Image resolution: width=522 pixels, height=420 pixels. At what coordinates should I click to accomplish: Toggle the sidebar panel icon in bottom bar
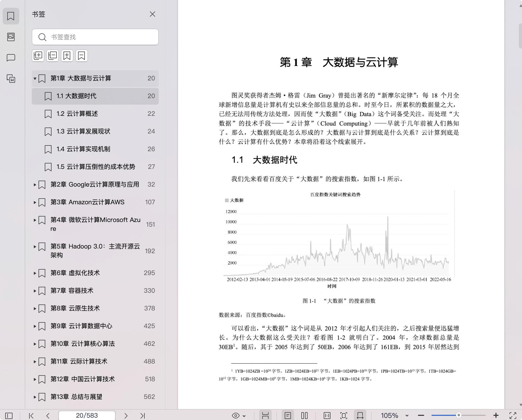[9, 416]
